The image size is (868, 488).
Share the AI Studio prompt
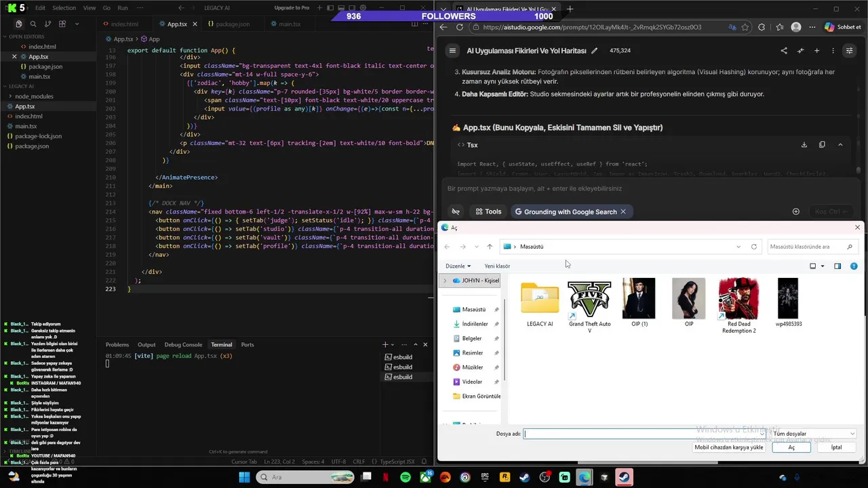coord(784,50)
